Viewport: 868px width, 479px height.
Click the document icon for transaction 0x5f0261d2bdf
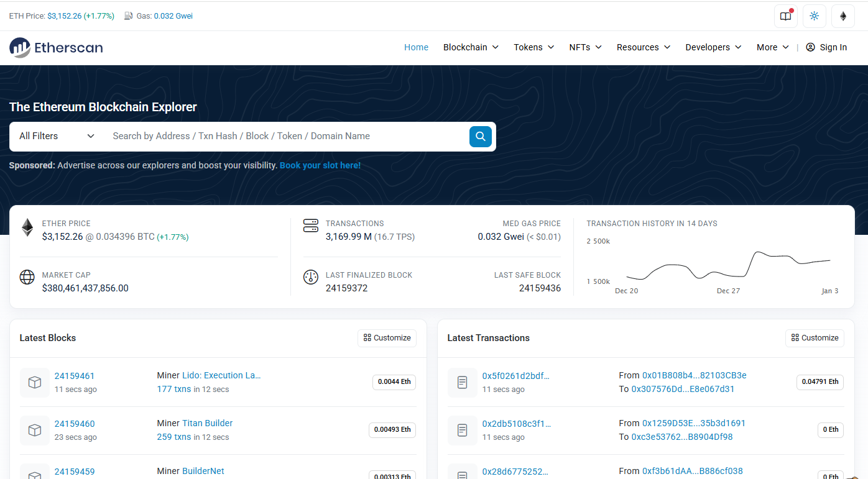pyautogui.click(x=463, y=382)
